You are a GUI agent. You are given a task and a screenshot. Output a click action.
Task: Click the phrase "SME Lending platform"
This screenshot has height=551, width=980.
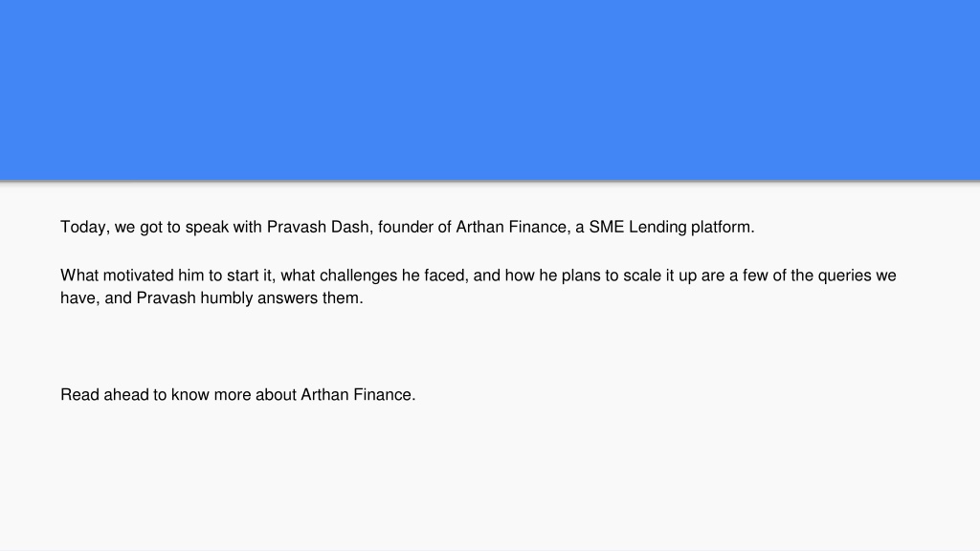[671, 228]
